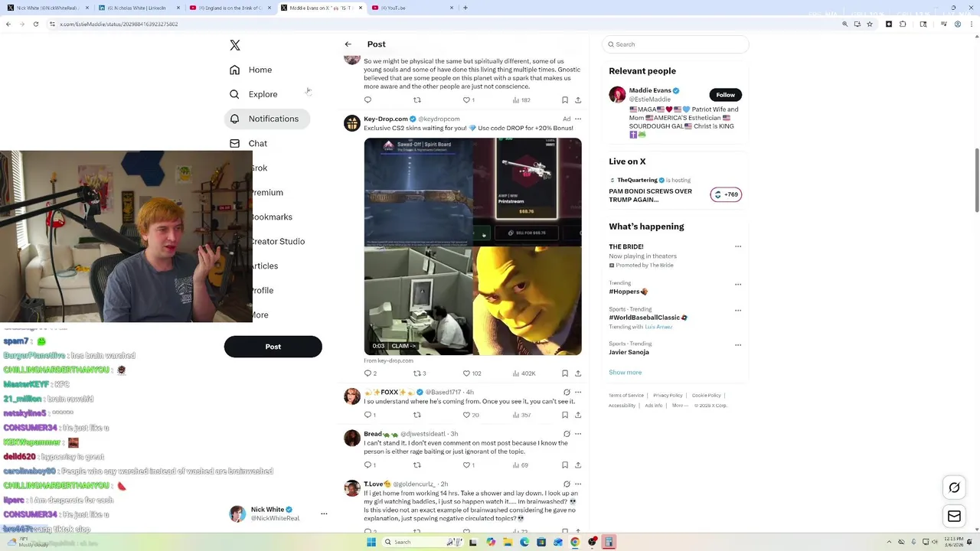This screenshot has height=551, width=980.
Task: Open Notifications in the sidebar
Action: (266, 119)
